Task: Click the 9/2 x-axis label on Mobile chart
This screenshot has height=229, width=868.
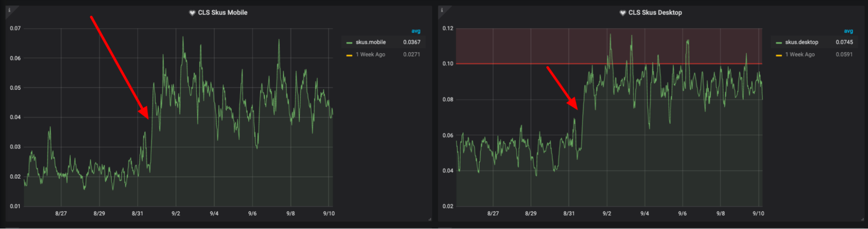Action: click(x=175, y=213)
